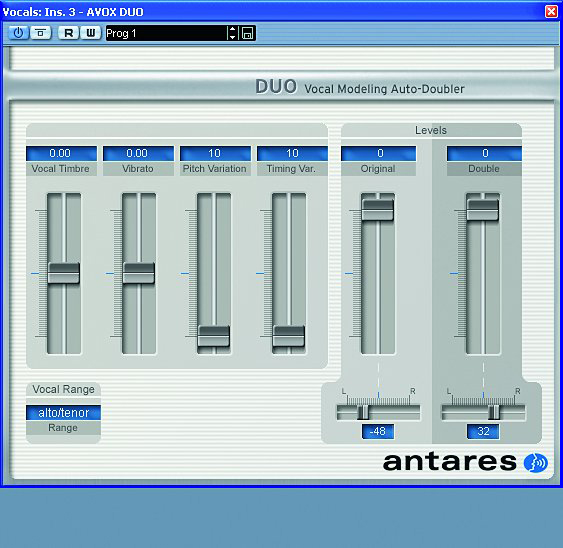Click the Double label
Screen dimensions: 563x548
484,168
